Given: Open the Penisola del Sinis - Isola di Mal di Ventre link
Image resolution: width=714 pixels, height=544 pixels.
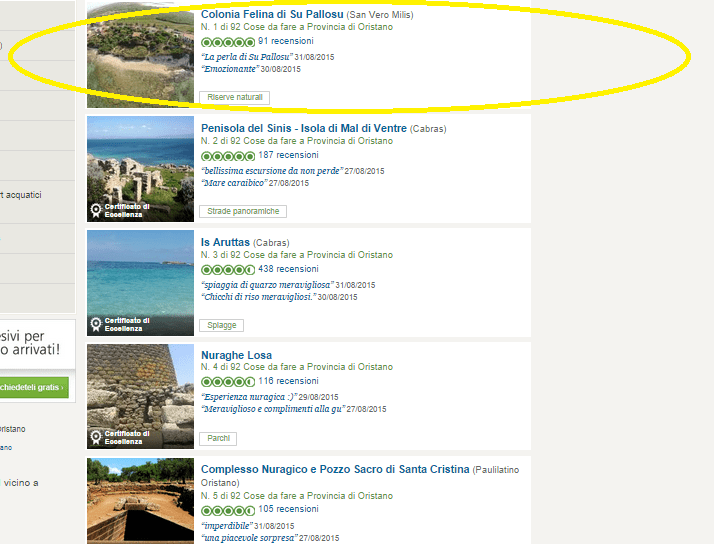Looking at the screenshot, I should coord(314,129).
